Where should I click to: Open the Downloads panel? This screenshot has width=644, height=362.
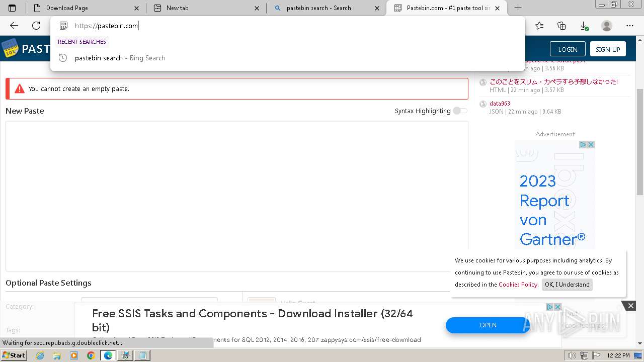pyautogui.click(x=584, y=26)
